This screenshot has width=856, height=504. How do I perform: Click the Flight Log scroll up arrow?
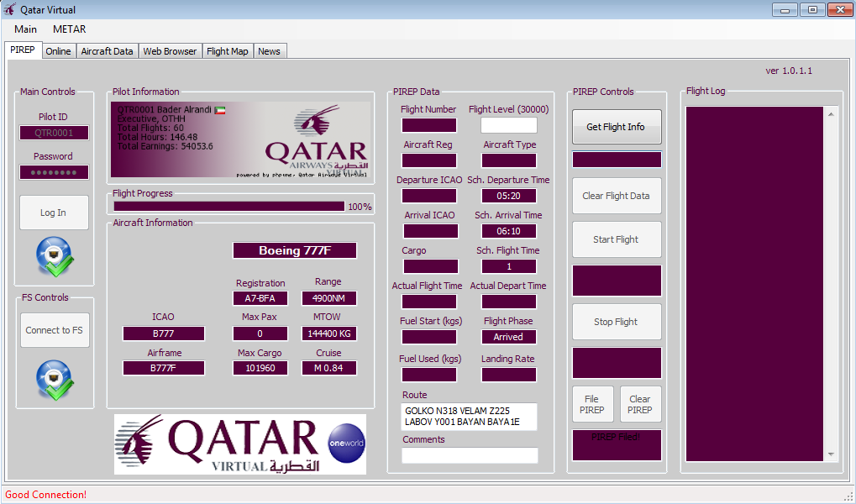tap(831, 115)
